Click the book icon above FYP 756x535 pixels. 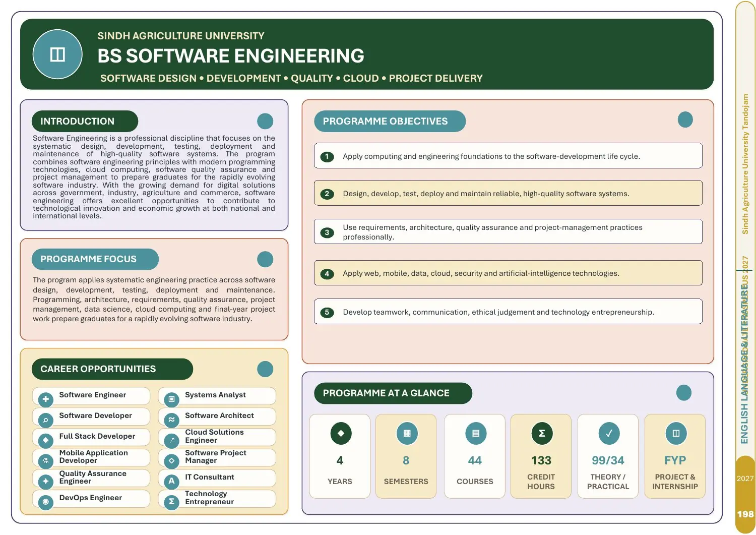click(676, 433)
